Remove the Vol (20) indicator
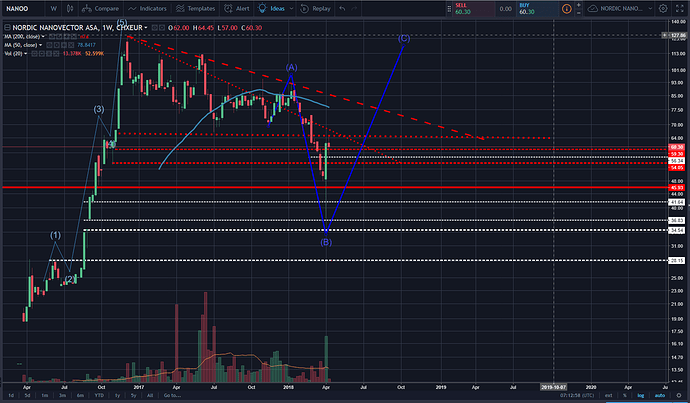Screen dimensions: 690x403 point(56,54)
